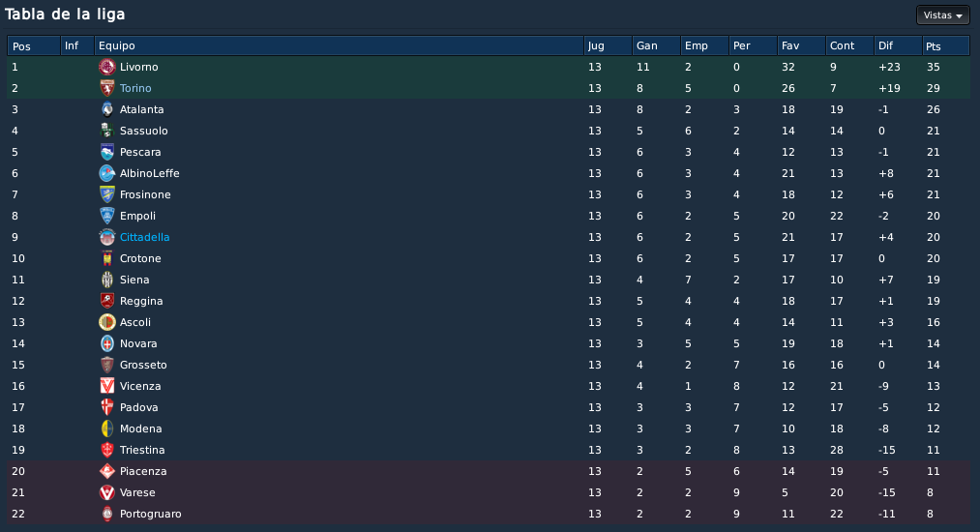Click the Gan column header
The height and width of the screenshot is (532, 980).
656,45
